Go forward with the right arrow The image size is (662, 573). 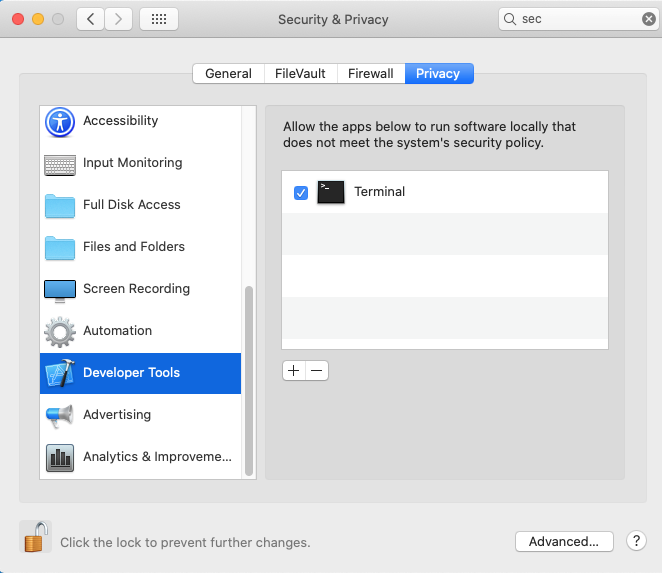pyautogui.click(x=119, y=19)
